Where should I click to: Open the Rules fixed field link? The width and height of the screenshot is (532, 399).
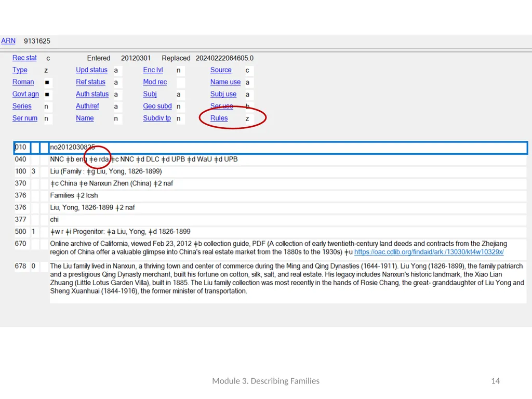(x=219, y=118)
